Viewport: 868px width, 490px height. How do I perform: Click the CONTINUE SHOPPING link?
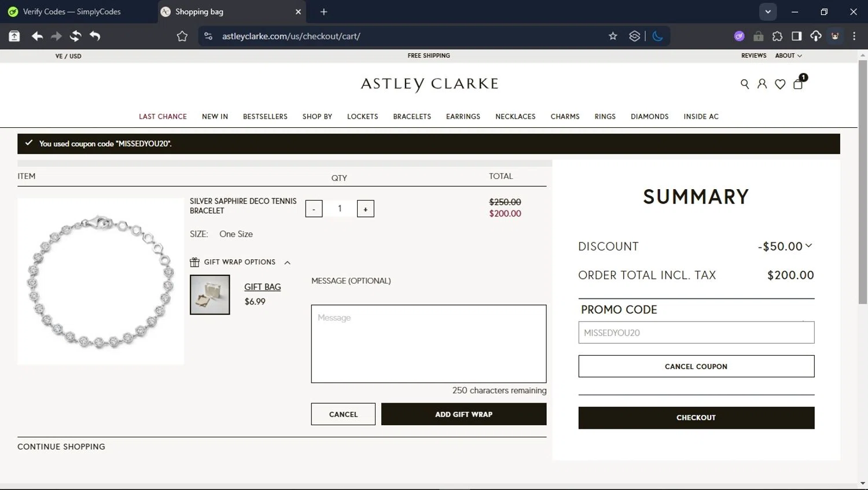[61, 447]
